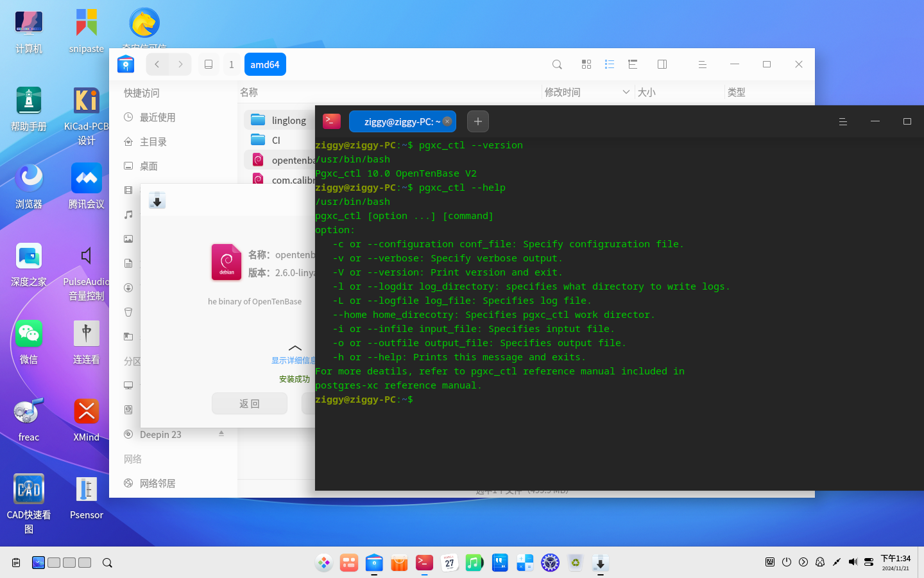Viewport: 924px width, 578px height.
Task: Open System Settings gear in the dock
Action: tap(550, 563)
